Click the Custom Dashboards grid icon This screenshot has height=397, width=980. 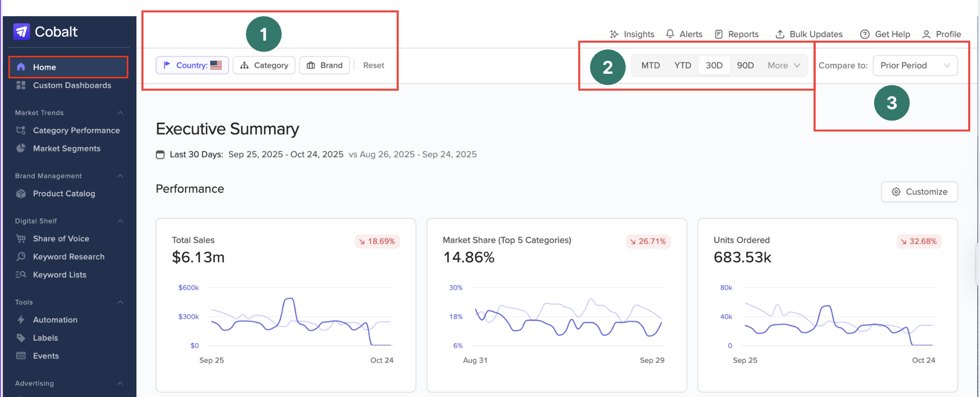tap(21, 85)
